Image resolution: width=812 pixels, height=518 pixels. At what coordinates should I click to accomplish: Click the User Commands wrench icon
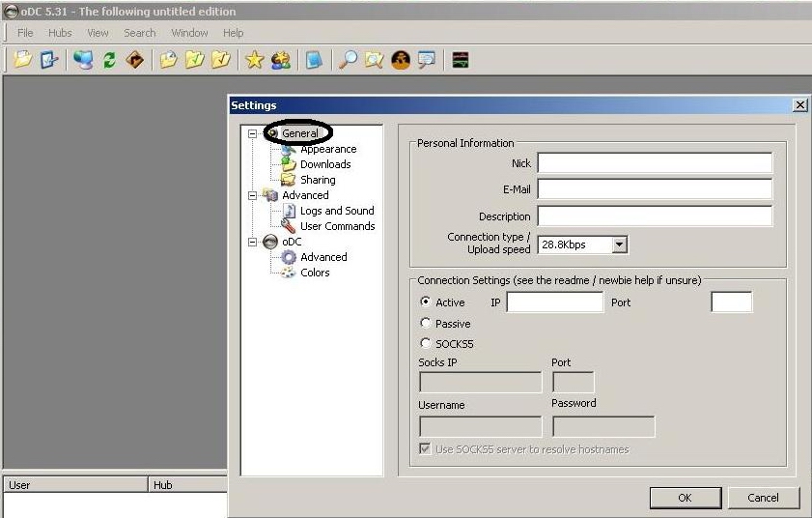pos(288,226)
